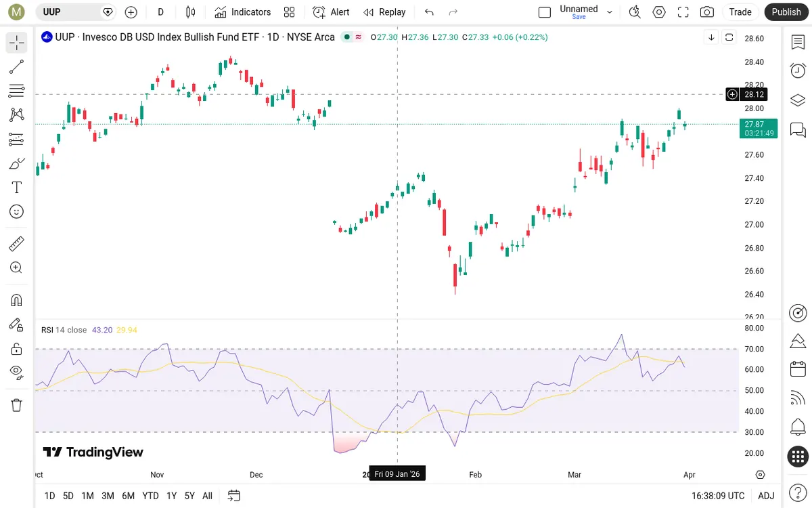Select the ruler measure tool
The width and height of the screenshot is (812, 508).
coord(17,243)
